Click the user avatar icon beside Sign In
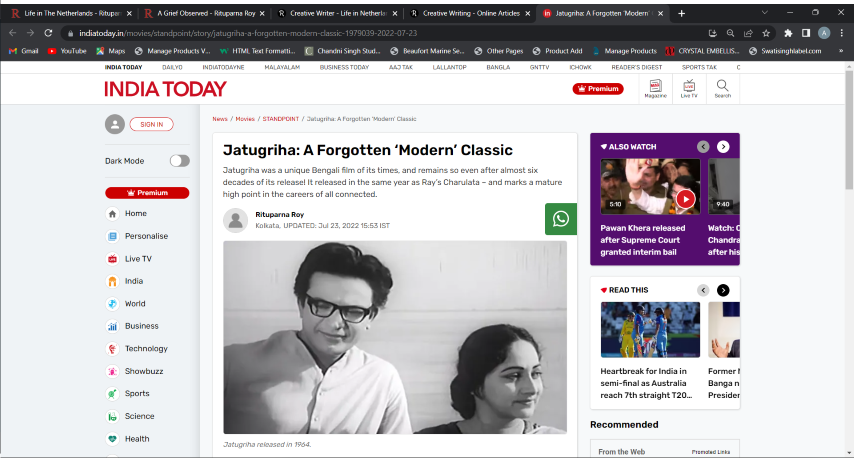Image resolution: width=854 pixels, height=458 pixels. click(115, 124)
